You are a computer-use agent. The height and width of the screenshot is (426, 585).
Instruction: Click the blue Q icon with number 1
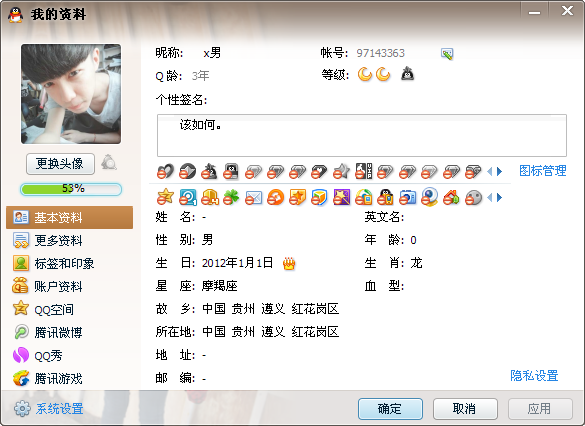pyautogui.click(x=188, y=197)
